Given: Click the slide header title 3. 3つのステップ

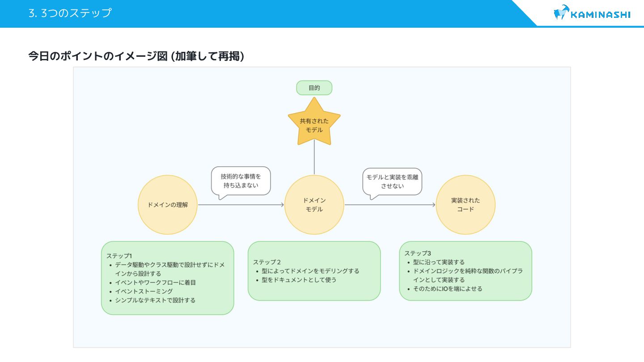Looking at the screenshot, I should 70,13.
